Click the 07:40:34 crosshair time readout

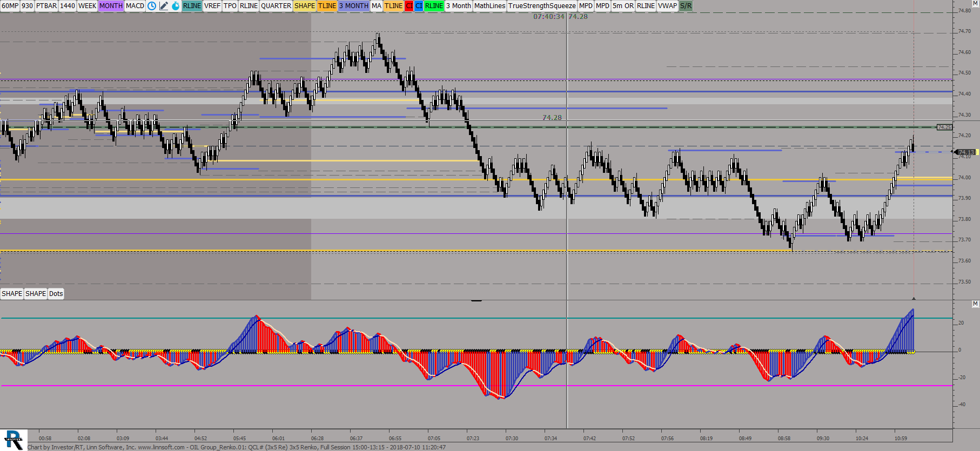tap(548, 16)
